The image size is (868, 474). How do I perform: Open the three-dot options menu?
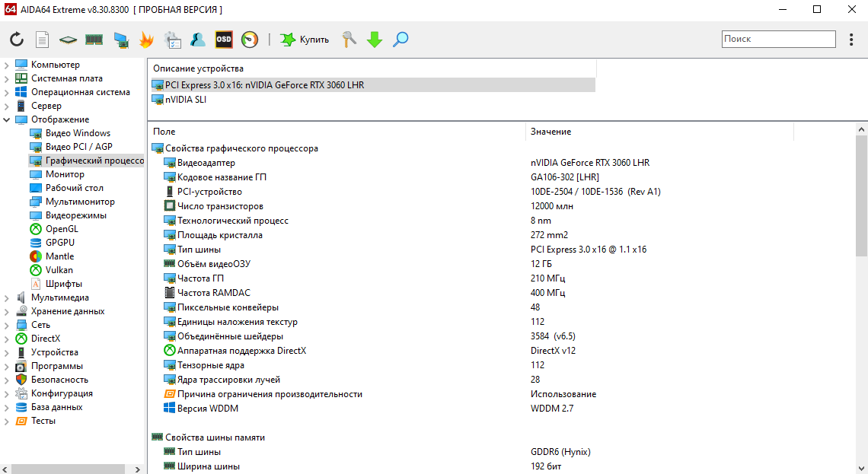coord(851,40)
